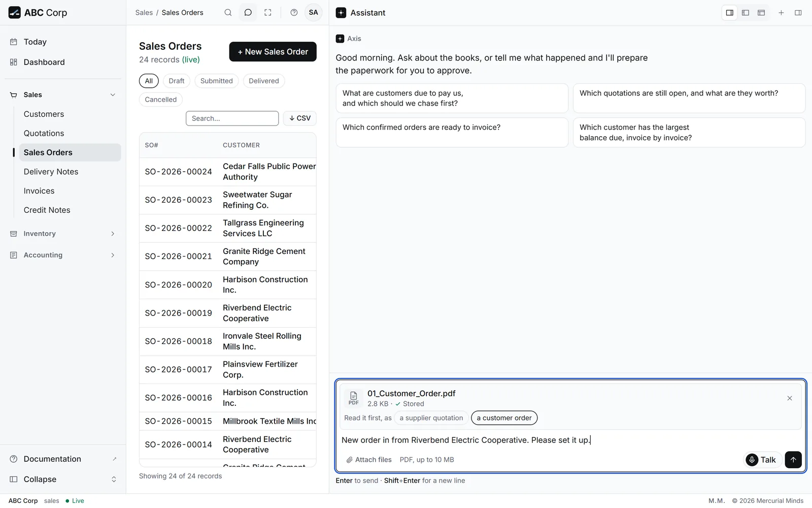Filter orders by Cancelled

tap(161, 100)
